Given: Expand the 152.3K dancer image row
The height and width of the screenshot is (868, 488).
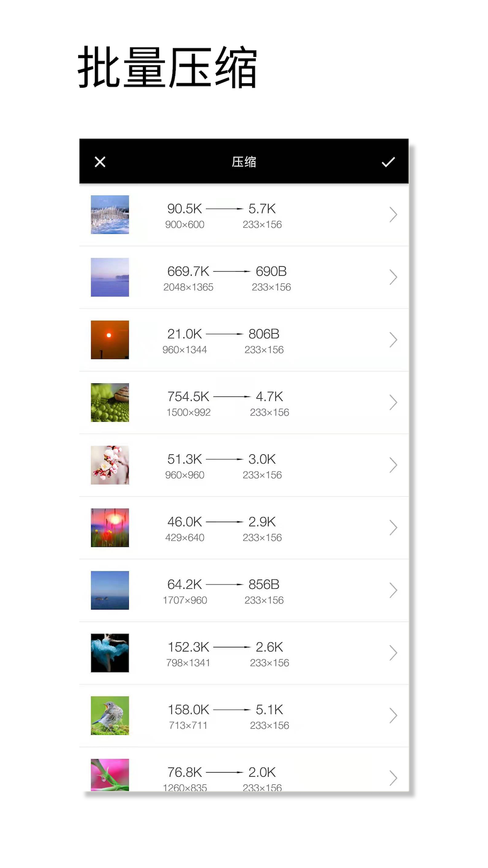Looking at the screenshot, I should click(x=393, y=653).
